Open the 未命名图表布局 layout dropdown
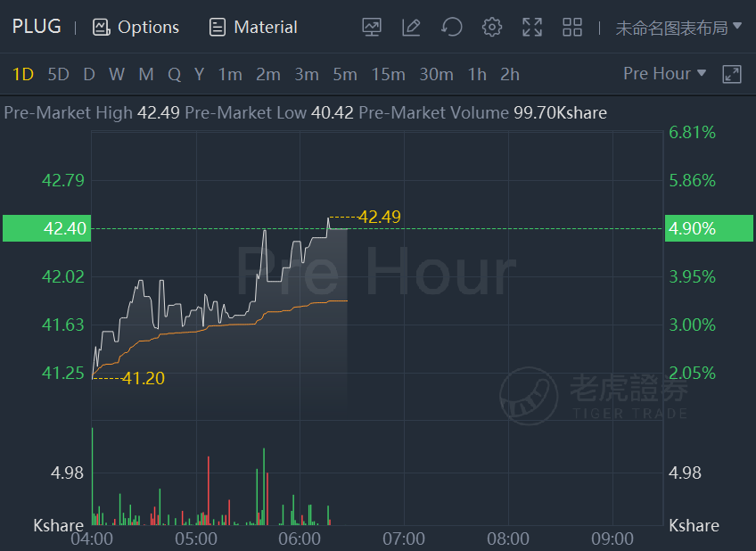 (678, 28)
